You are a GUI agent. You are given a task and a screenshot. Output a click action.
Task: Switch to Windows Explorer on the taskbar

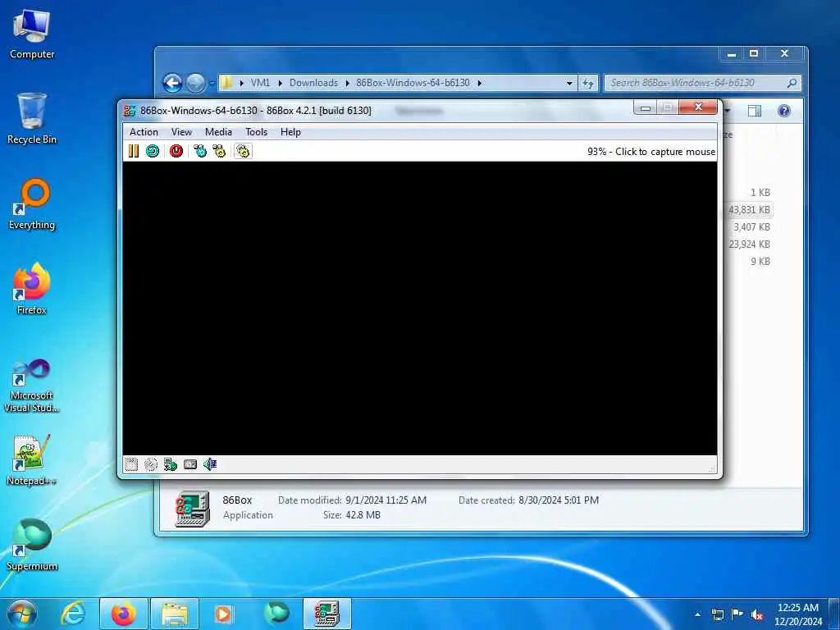coord(175,614)
